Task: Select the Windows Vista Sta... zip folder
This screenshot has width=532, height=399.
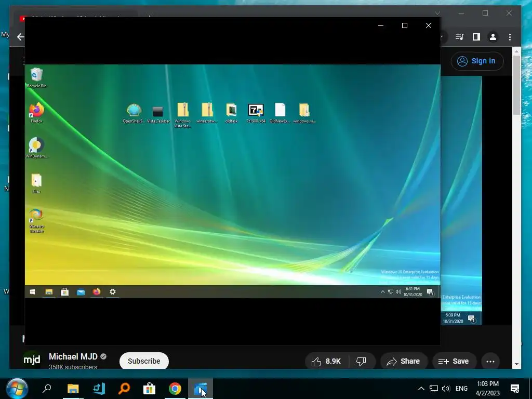Action: click(x=182, y=115)
